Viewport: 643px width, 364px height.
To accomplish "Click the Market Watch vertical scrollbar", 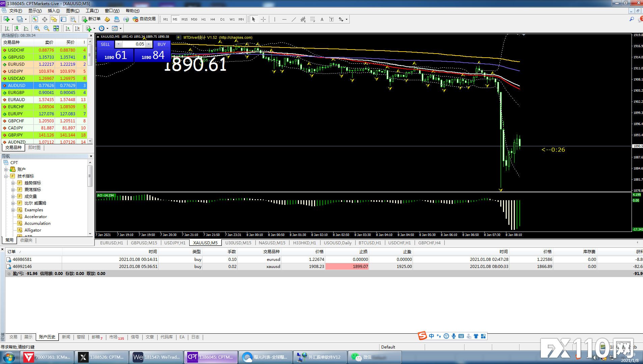I will (90, 91).
